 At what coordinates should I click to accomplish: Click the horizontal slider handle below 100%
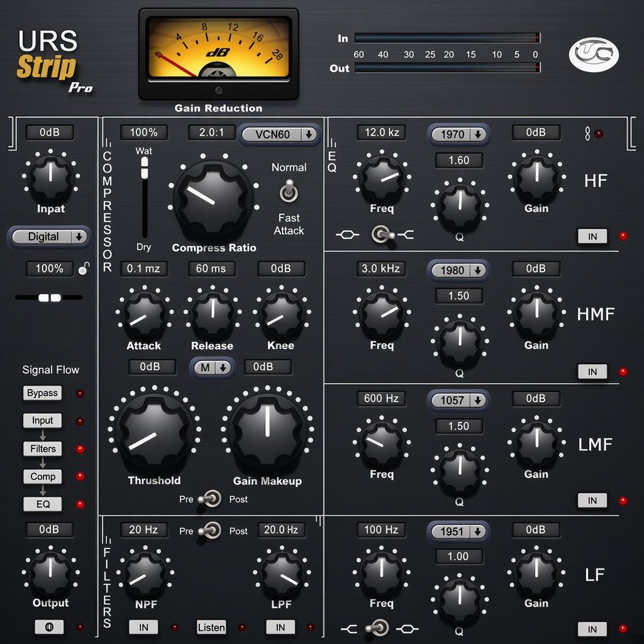tap(50, 297)
